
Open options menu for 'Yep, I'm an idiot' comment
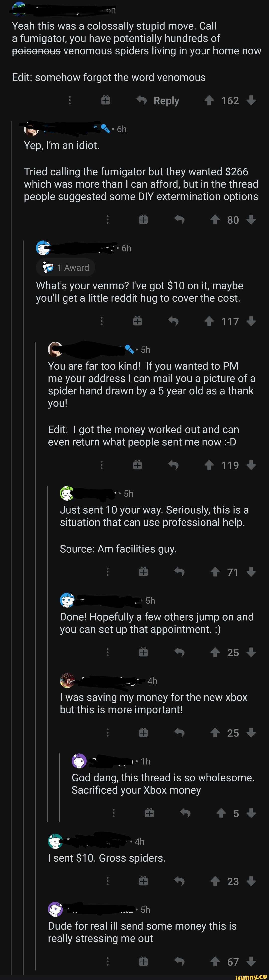[x=108, y=220]
